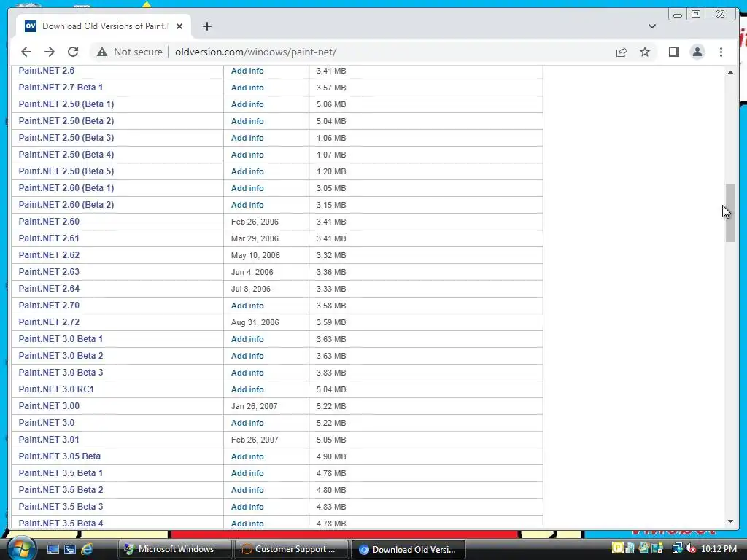
Task: Click the Not secure warning icon
Action: [x=102, y=52]
